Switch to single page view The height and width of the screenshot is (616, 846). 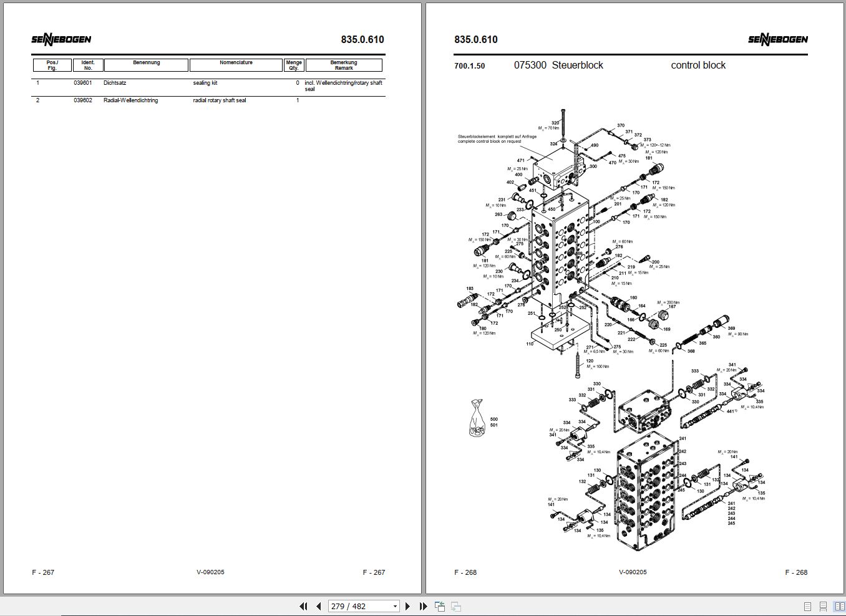click(808, 606)
